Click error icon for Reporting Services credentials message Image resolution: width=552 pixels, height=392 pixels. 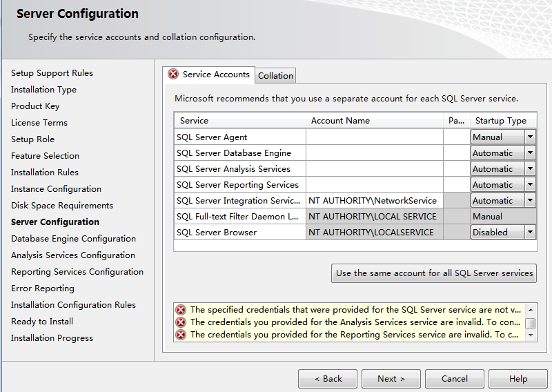click(x=181, y=335)
